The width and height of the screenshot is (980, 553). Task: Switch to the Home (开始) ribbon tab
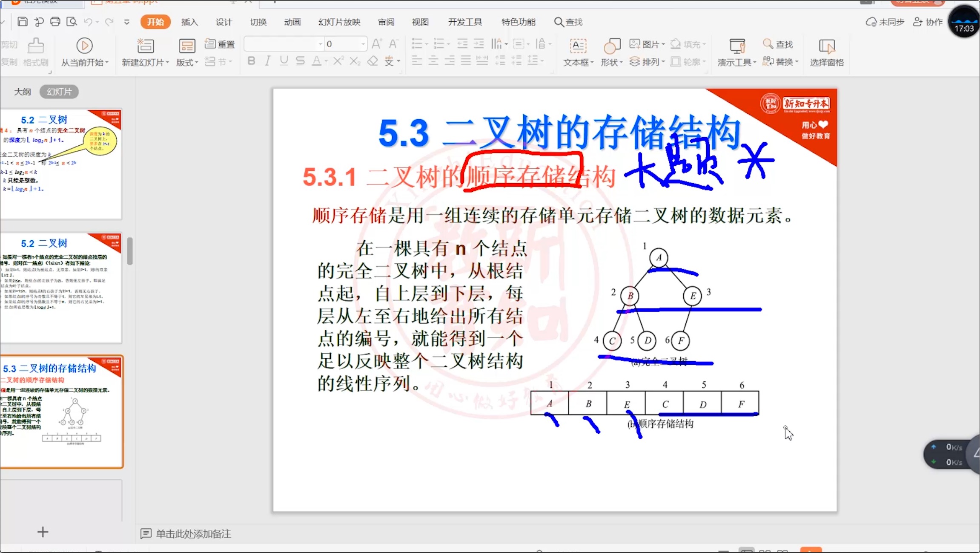tap(155, 22)
